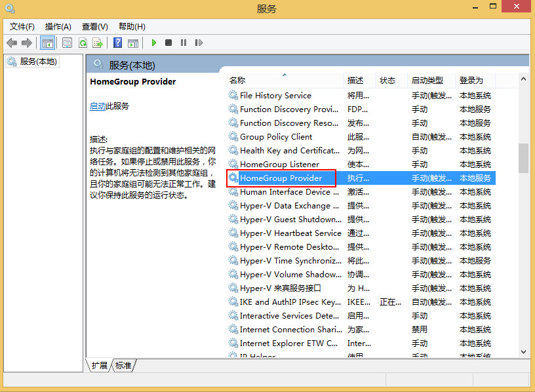Select Internet Explorer ETW C... service
Image resolution: width=535 pixels, height=392 pixels.
pos(361,343)
